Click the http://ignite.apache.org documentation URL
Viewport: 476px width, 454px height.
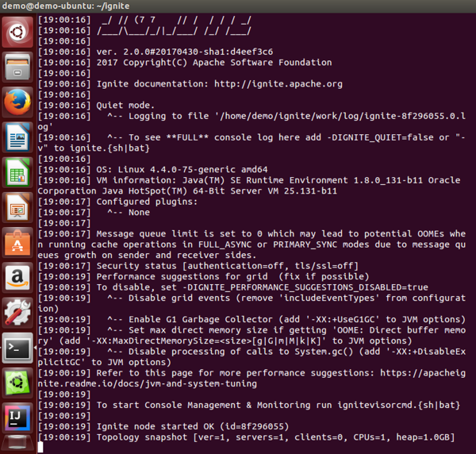[x=278, y=84]
